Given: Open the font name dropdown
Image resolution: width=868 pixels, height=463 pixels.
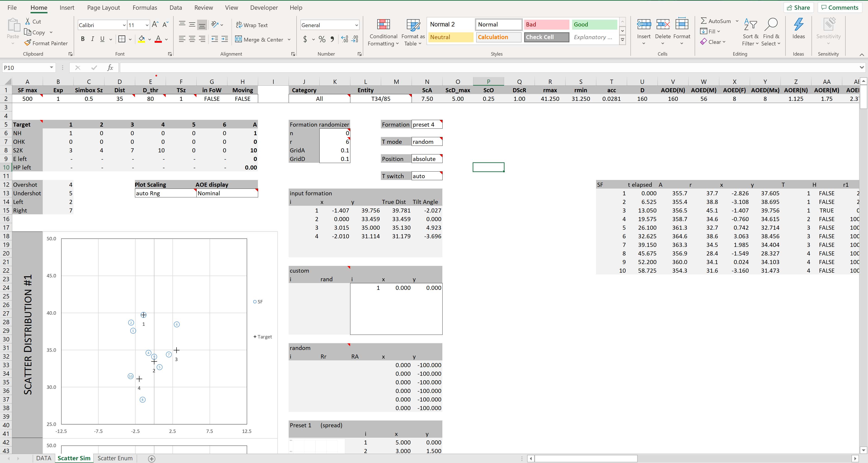Looking at the screenshot, I should 124,25.
